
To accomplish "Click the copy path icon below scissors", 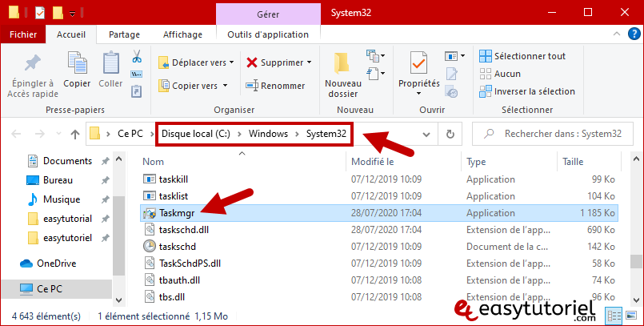I will pyautogui.click(x=137, y=74).
